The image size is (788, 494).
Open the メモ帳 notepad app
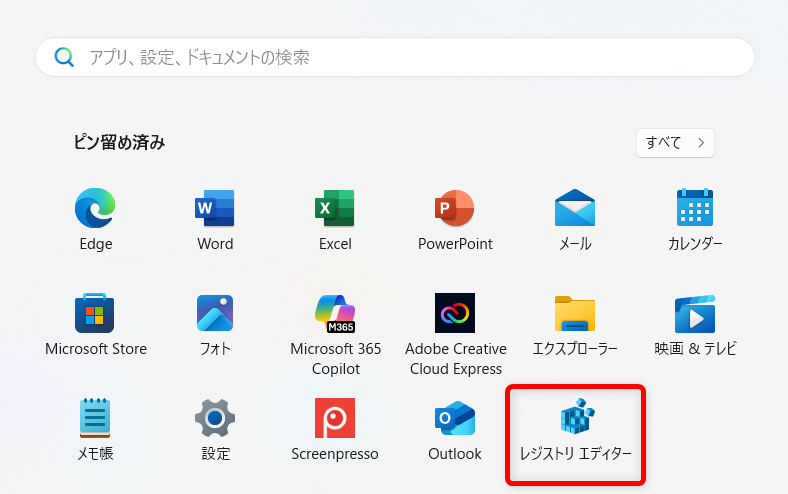tap(95, 418)
